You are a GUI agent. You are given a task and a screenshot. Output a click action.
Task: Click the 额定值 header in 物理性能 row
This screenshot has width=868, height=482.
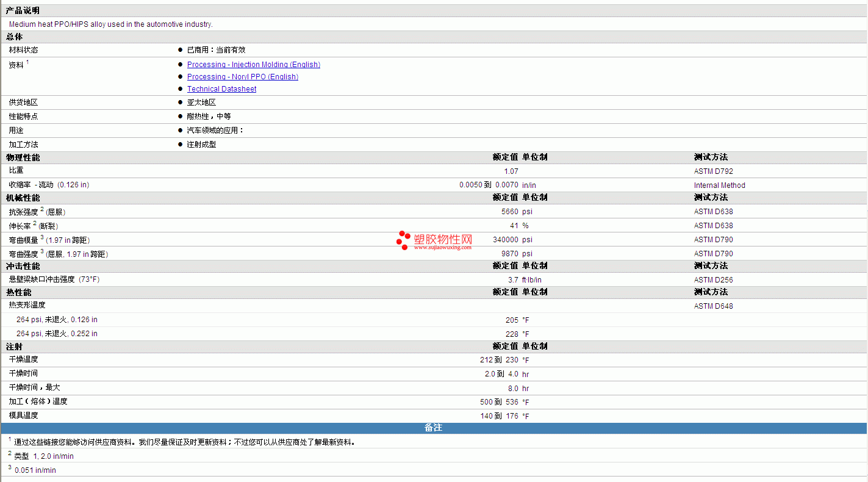tap(505, 157)
